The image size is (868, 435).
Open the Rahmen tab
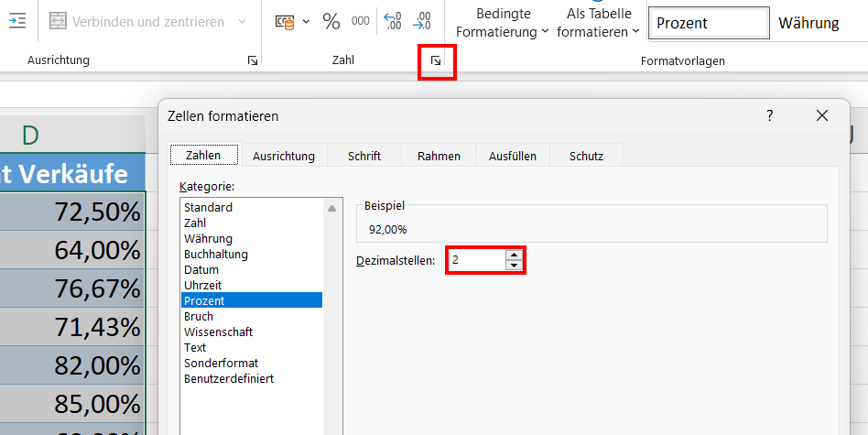[439, 156]
